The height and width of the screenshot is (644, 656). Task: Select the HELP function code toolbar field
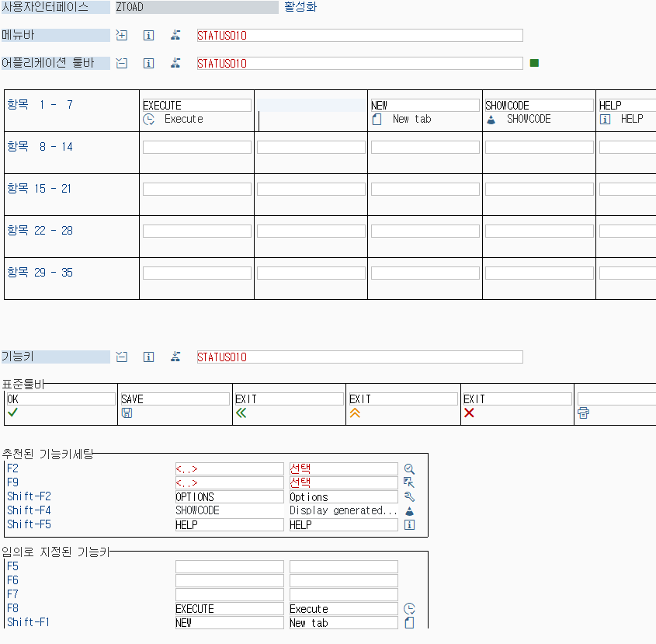pos(627,105)
